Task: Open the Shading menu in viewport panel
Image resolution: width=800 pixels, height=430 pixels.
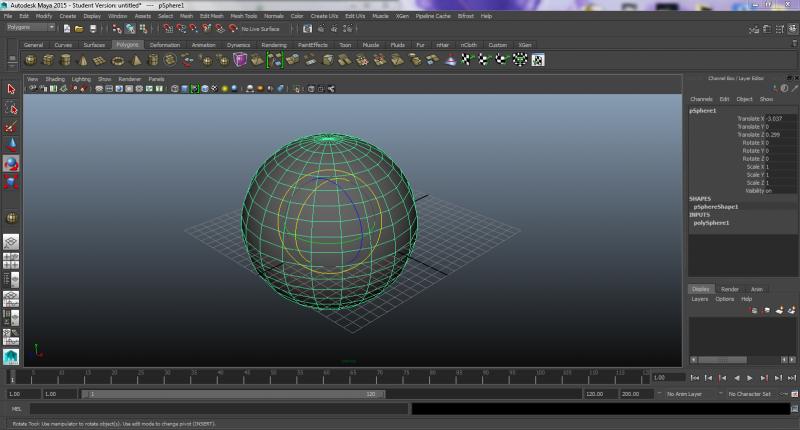Action: coord(55,78)
